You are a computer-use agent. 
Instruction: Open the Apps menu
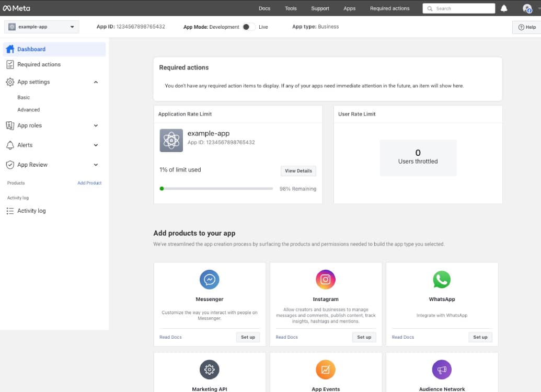349,8
